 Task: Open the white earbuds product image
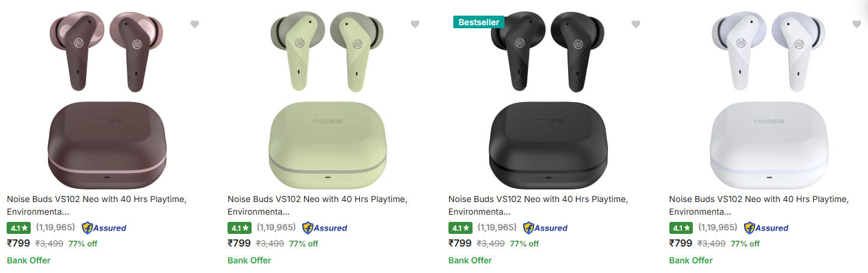(770, 96)
